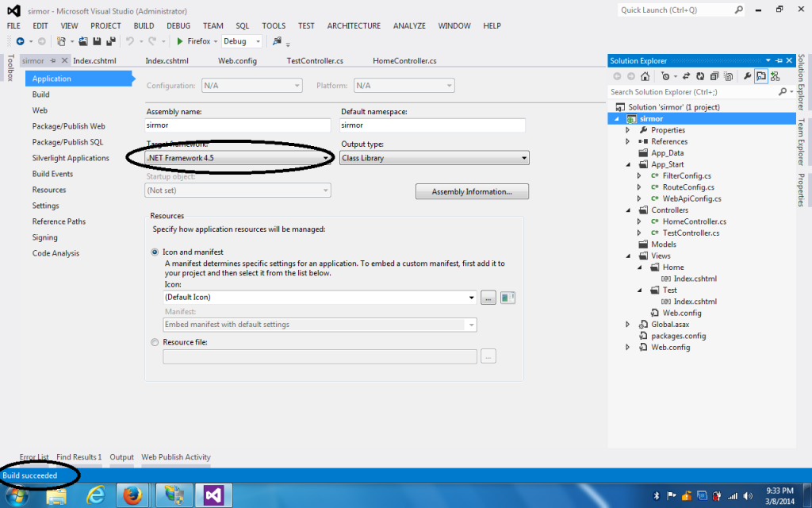Click the browse button next to Icon dropdown

(488, 298)
